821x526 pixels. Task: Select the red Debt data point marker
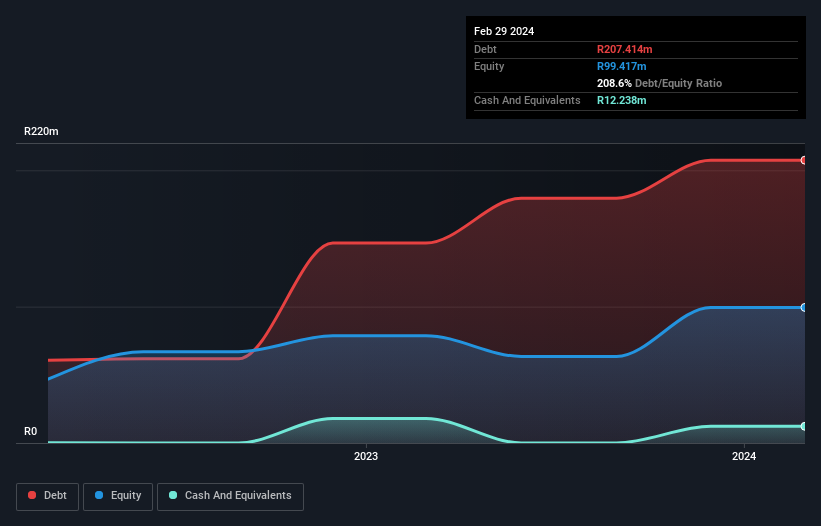[x=804, y=160]
